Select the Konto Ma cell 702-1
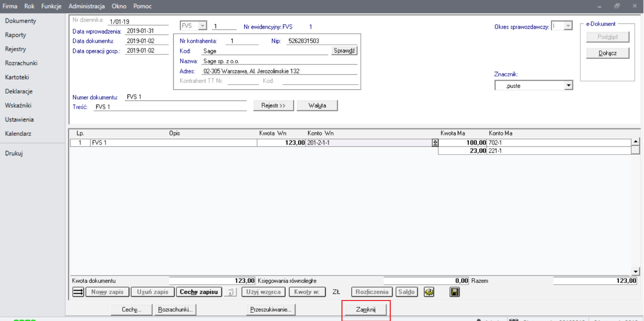 [559, 143]
